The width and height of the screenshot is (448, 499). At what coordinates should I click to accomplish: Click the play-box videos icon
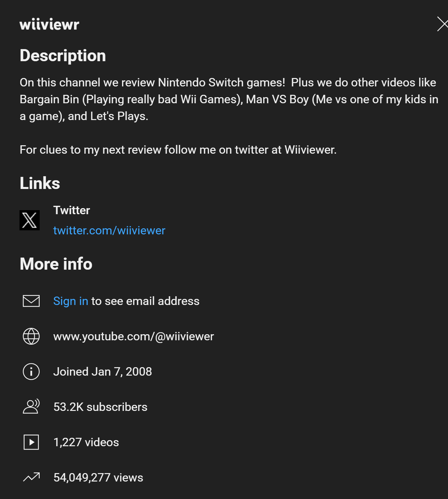point(31,442)
